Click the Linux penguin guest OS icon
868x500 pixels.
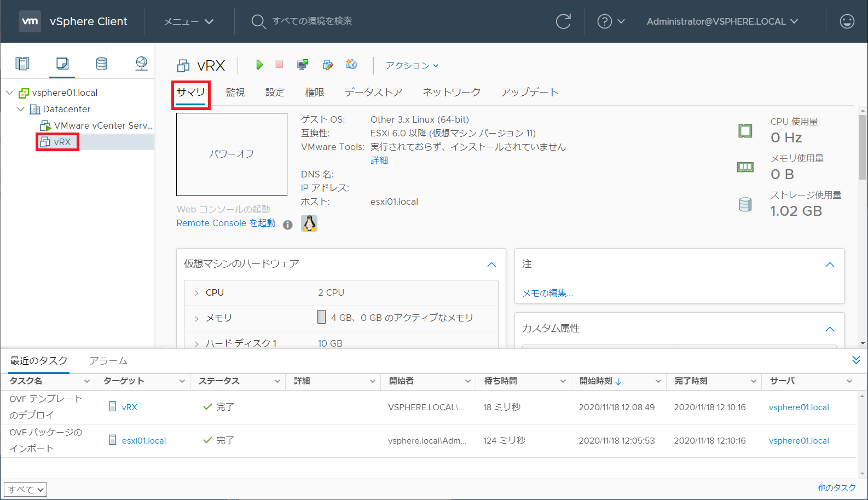coord(309,223)
